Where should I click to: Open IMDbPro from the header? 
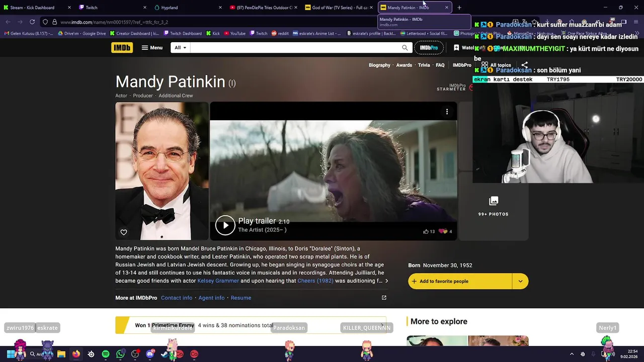429,48
